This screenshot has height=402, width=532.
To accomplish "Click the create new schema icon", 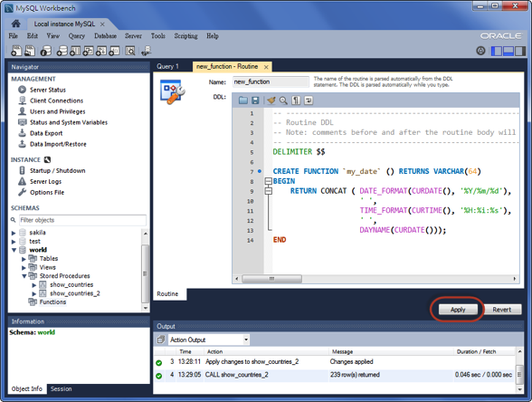I will coord(62,51).
